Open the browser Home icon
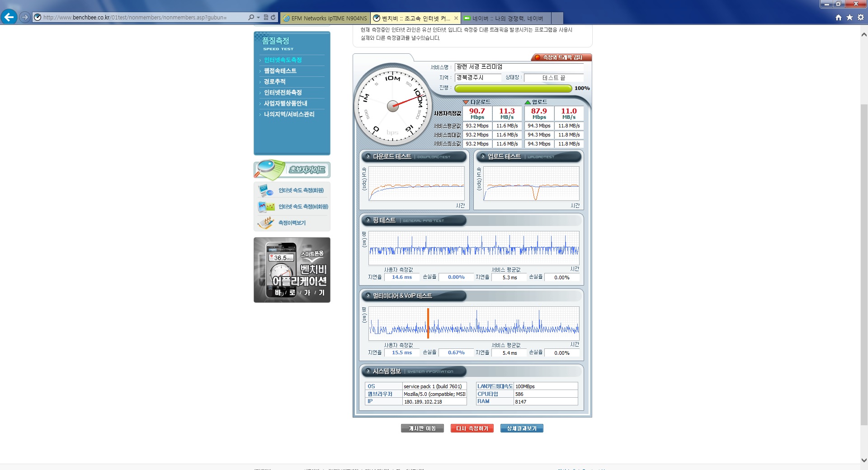The height and width of the screenshot is (470, 868). [x=839, y=17]
